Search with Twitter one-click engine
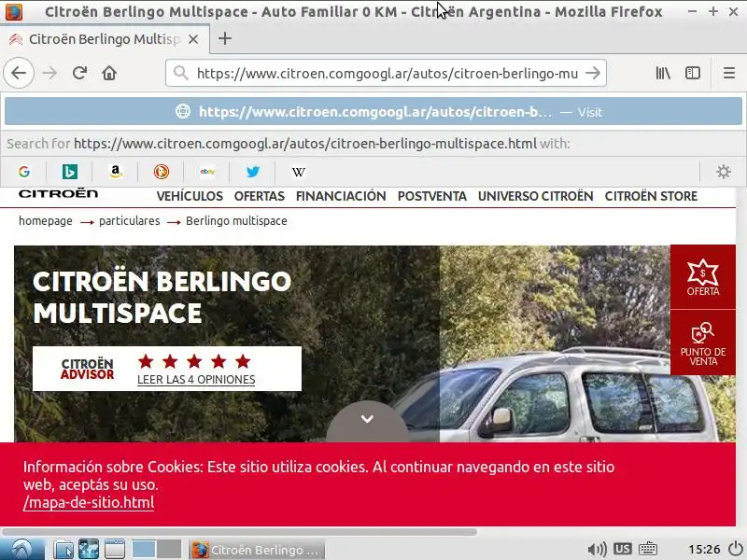This screenshot has width=747, height=560. [252, 172]
